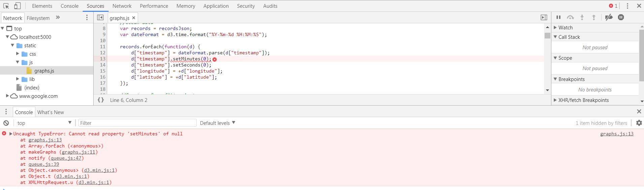This screenshot has height=190, width=644.
Task: Select the graphs.js file in the tree
Action: tap(44, 71)
